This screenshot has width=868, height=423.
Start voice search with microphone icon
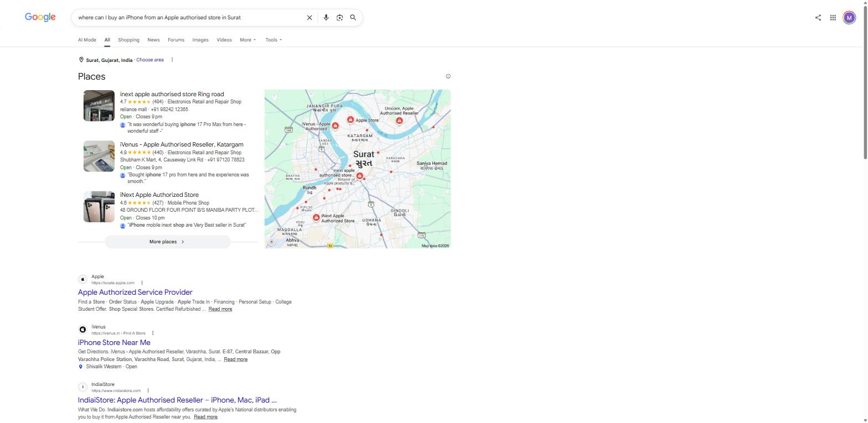click(326, 18)
